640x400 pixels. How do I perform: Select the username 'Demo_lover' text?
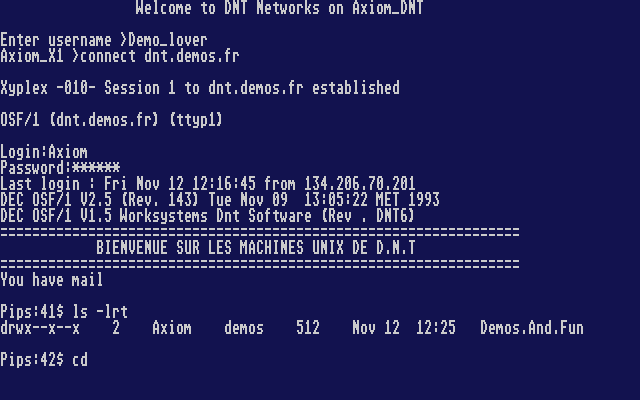[168, 40]
